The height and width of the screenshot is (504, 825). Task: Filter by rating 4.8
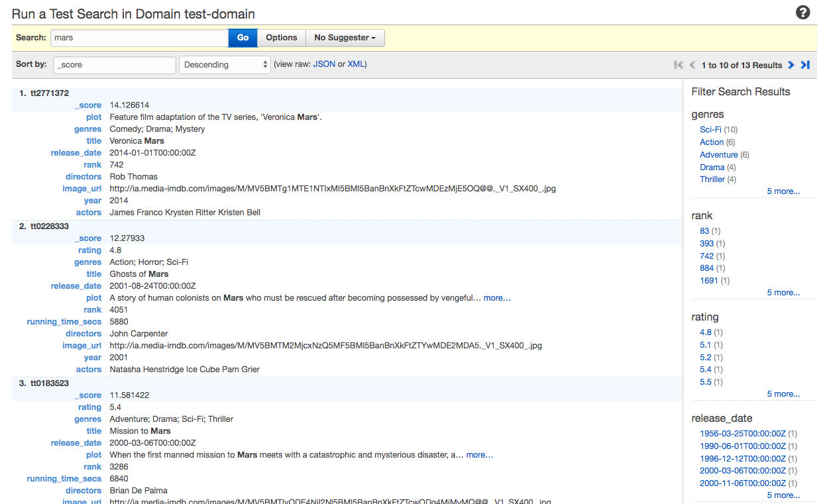click(x=705, y=332)
